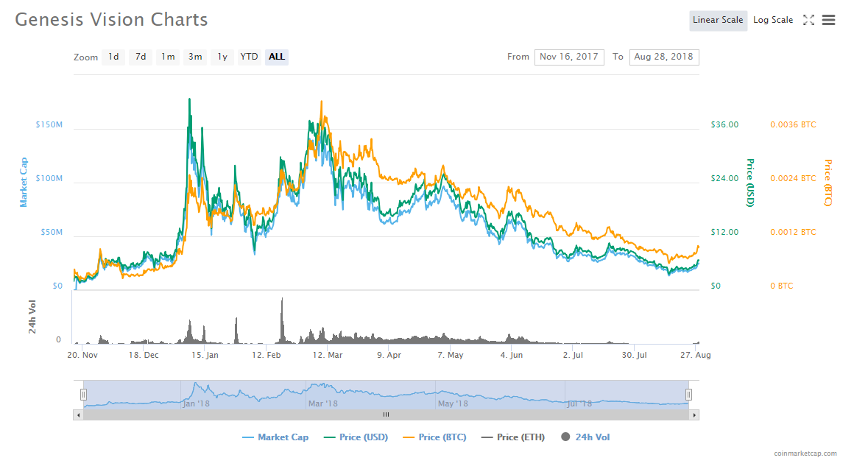Viewport: 868px width, 469px height.
Task: Switch to Log Scale
Action: [773, 20]
